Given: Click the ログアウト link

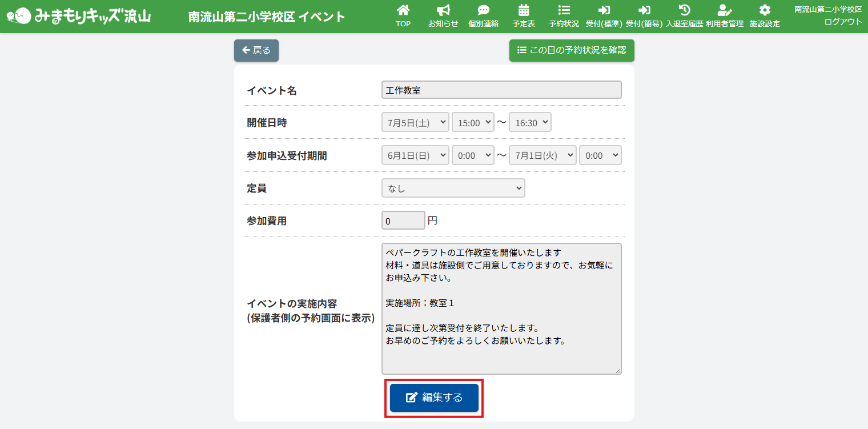Looking at the screenshot, I should (x=843, y=22).
